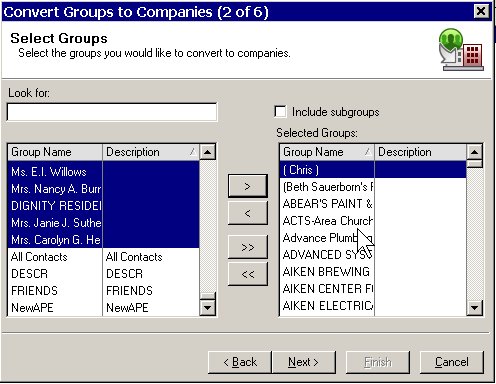This screenshot has height=384, width=496.
Task: Click the move selected groups right (>) button
Action: (x=248, y=186)
